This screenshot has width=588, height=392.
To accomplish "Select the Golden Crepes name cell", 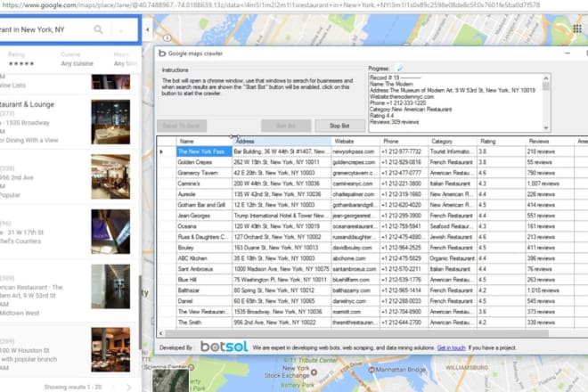I will click(x=204, y=162).
